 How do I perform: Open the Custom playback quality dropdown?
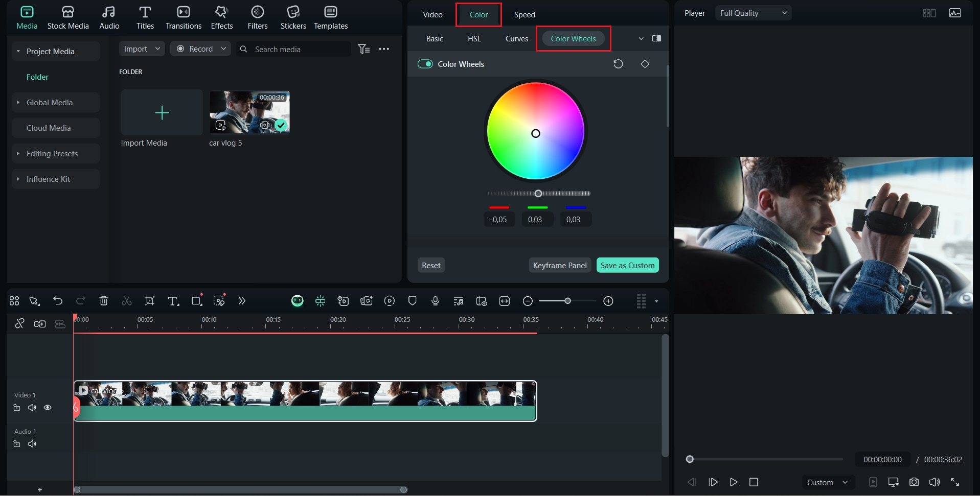tap(827, 482)
